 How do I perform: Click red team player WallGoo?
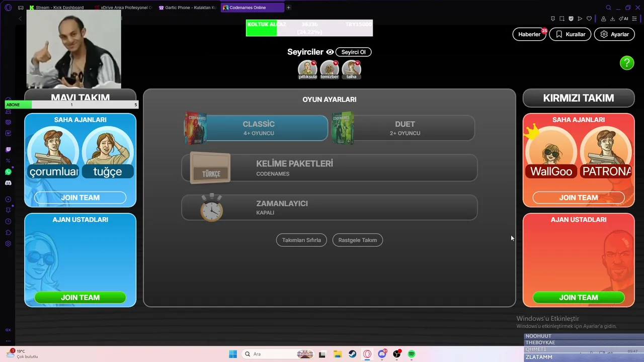coord(551,153)
